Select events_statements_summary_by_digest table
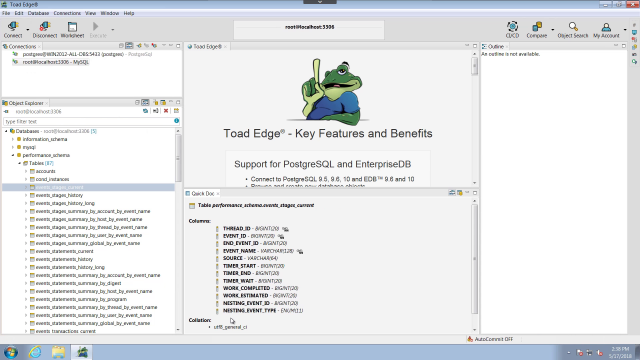Viewport: 640px width, 360px height. pyautogui.click(x=78, y=283)
